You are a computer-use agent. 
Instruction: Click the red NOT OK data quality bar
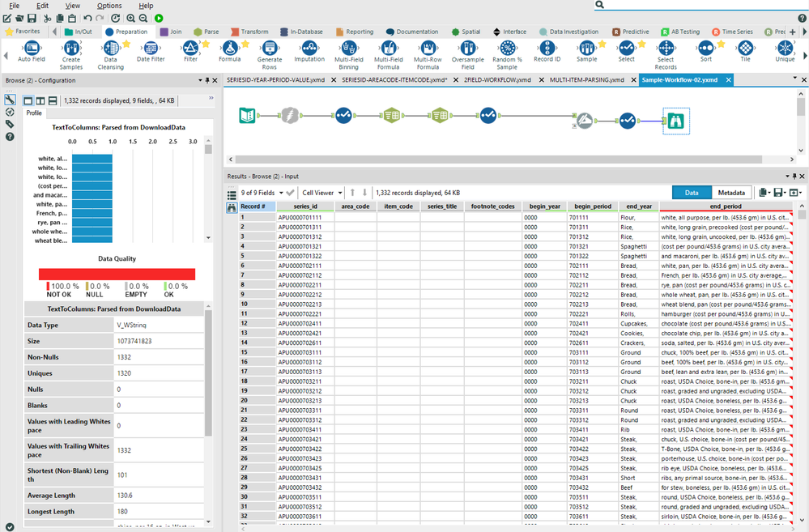[x=117, y=275]
